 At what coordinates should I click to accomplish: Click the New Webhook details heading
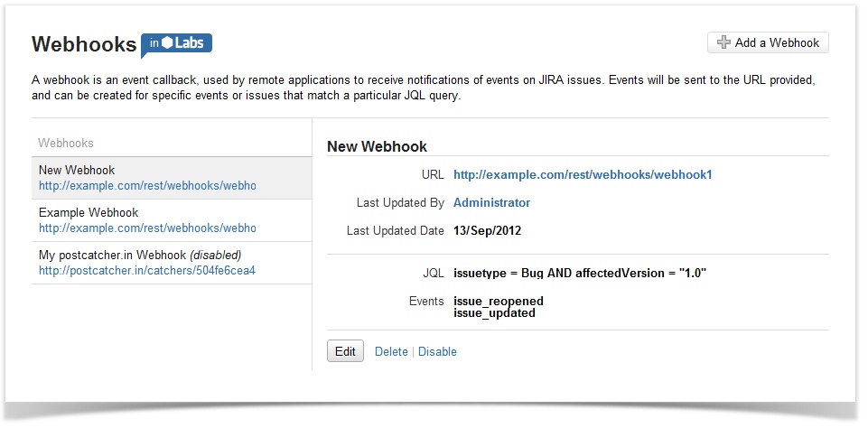pos(377,146)
